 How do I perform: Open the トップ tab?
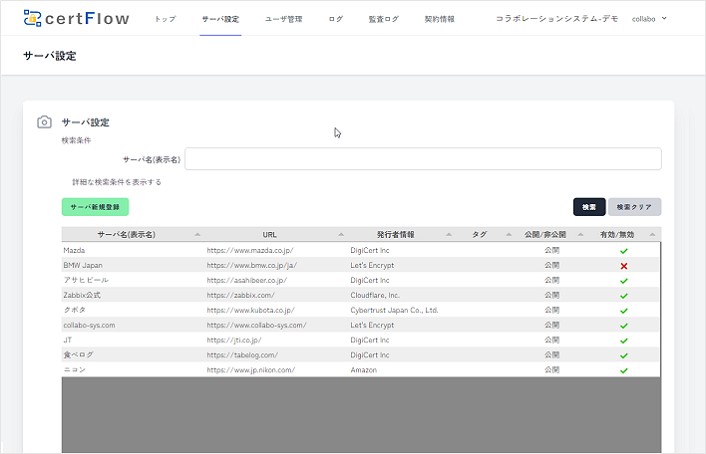[x=165, y=19]
